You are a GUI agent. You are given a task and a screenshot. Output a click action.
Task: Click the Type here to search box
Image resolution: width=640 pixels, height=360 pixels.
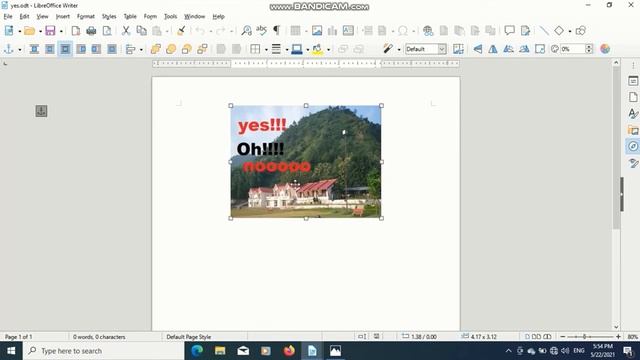(104, 351)
